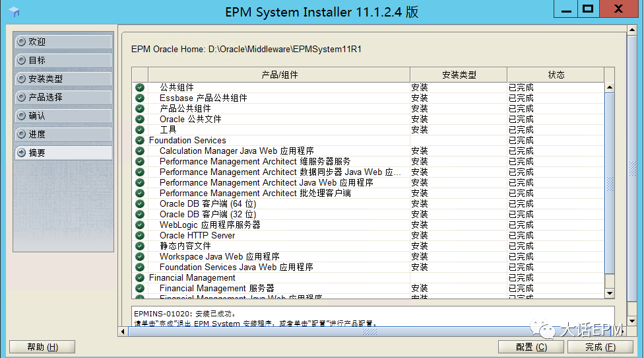Click the Oracle HTTP Server row text
The image size is (644, 358).
point(197,236)
